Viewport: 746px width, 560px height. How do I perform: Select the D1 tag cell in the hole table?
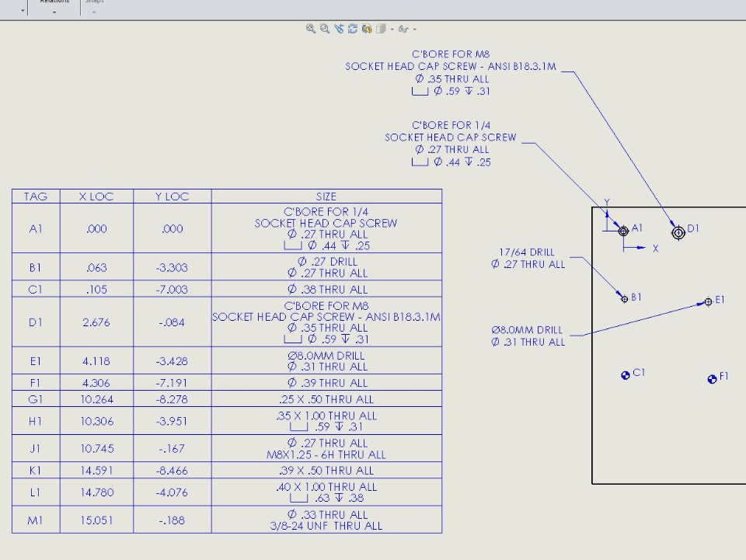(x=36, y=322)
